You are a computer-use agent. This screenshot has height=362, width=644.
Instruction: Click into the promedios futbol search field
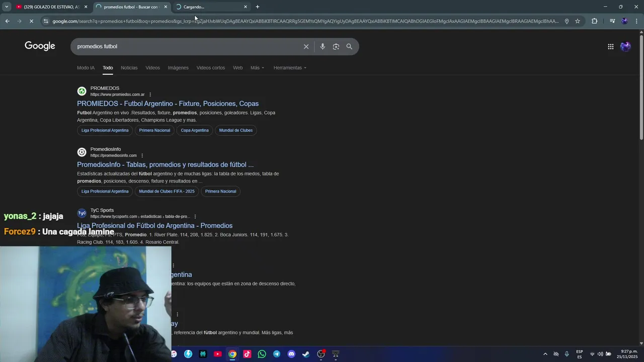click(x=186, y=46)
